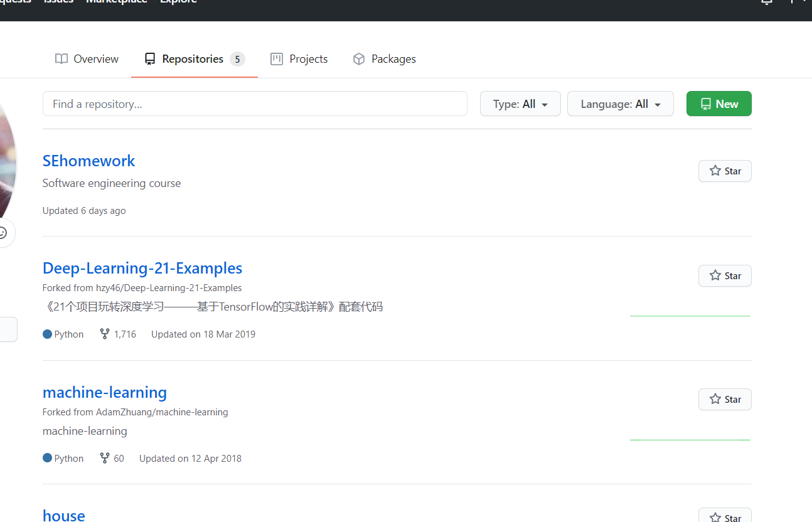Click the repo icon next to Repositories
This screenshot has height=522, width=812.
pyautogui.click(x=149, y=58)
